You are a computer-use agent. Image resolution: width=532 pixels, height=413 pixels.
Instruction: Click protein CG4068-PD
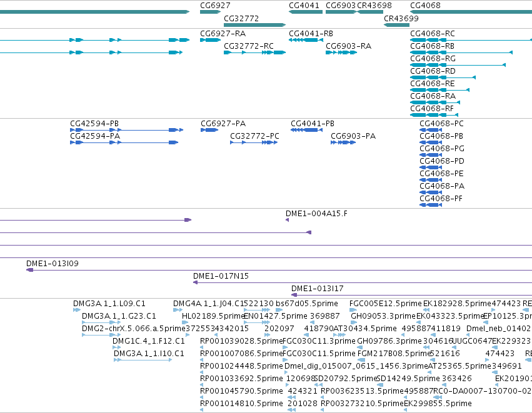click(x=442, y=161)
